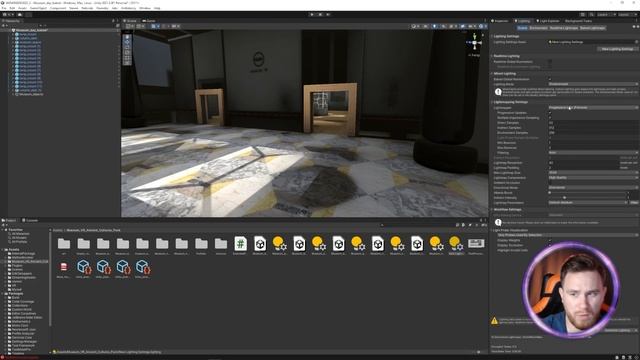The height and width of the screenshot is (360, 640).
Task: Toggle Progressive Updates checkbox
Action: tap(550, 113)
